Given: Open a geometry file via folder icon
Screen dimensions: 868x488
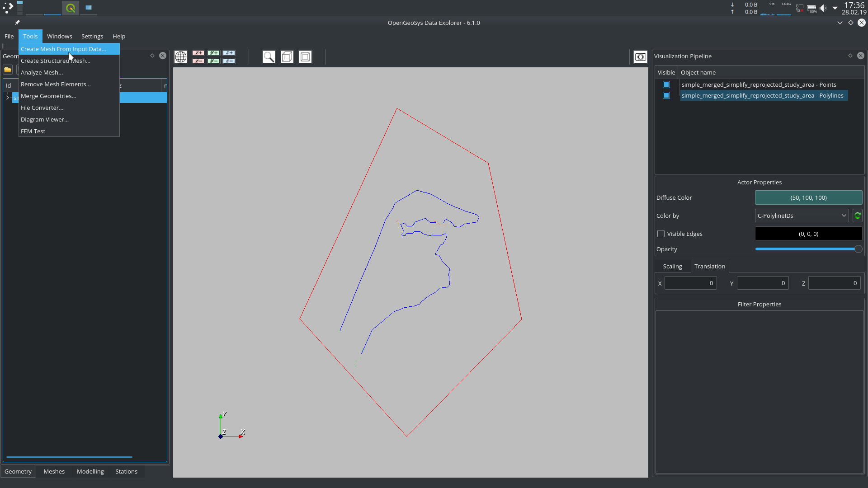Looking at the screenshot, I should click(x=7, y=70).
